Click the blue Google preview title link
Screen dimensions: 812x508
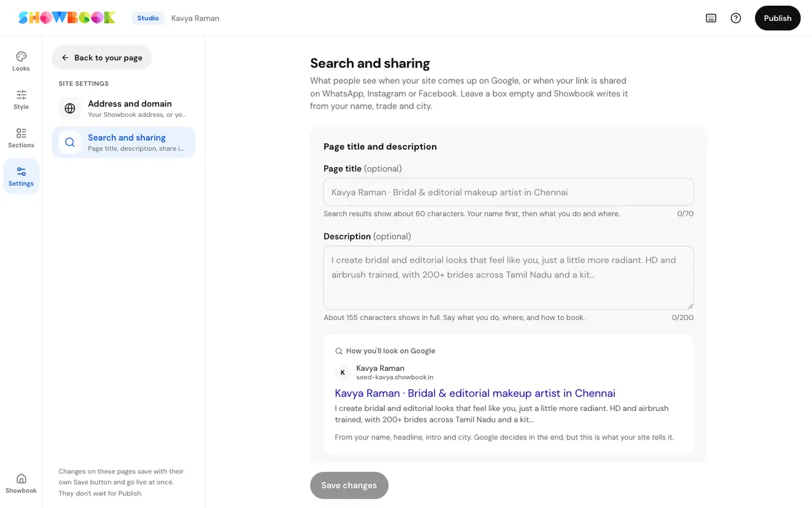(475, 393)
